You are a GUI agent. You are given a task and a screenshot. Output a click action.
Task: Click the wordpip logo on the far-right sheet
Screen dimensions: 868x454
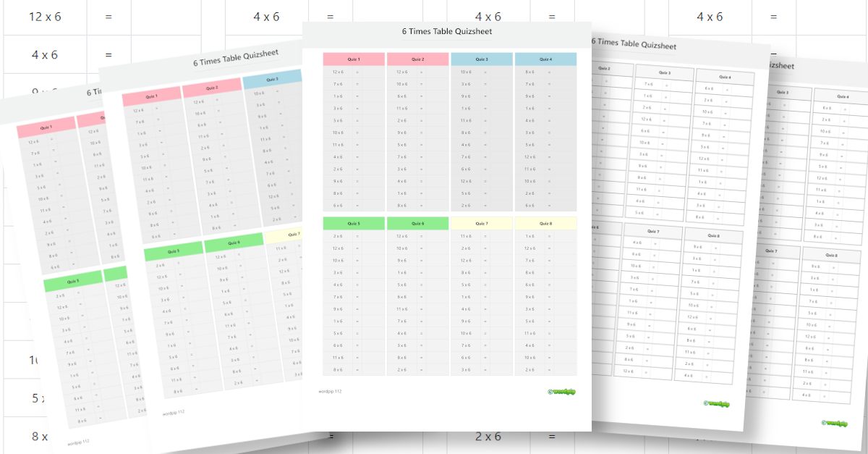coord(834,423)
